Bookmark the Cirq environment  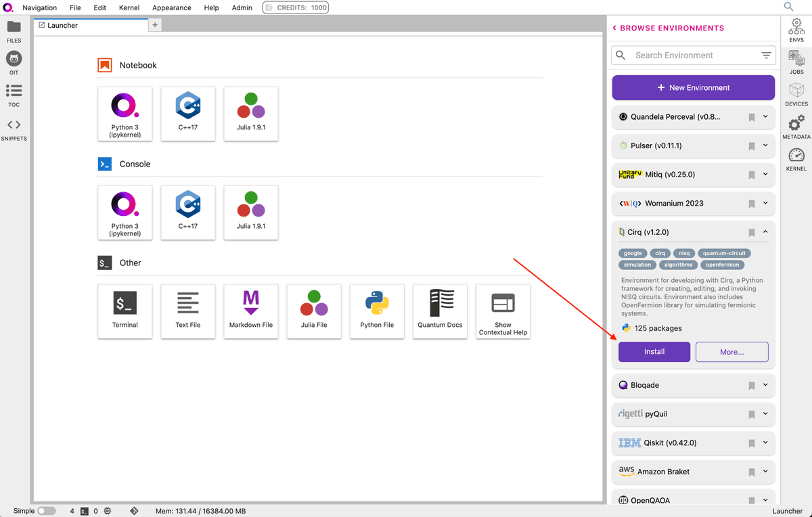tap(751, 232)
